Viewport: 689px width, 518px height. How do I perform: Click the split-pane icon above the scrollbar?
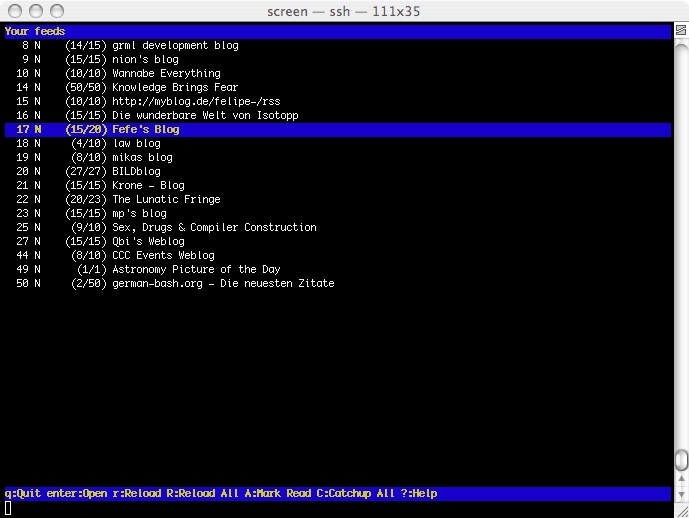click(x=681, y=30)
